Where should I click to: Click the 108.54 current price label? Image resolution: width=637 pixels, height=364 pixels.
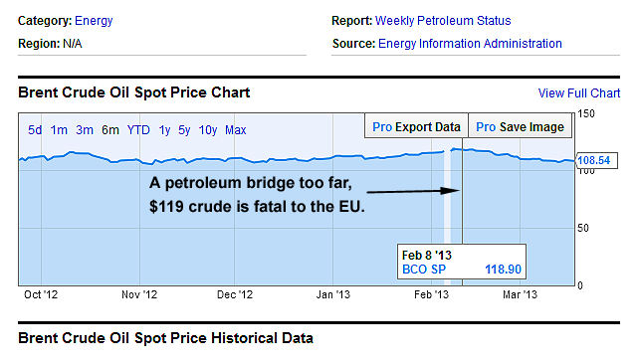(x=596, y=160)
